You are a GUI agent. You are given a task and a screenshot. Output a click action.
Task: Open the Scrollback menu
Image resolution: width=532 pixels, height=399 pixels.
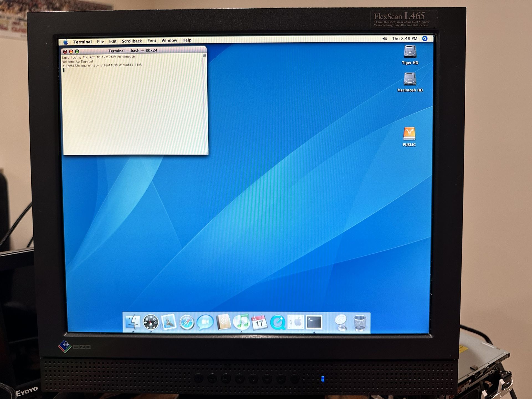[132, 41]
